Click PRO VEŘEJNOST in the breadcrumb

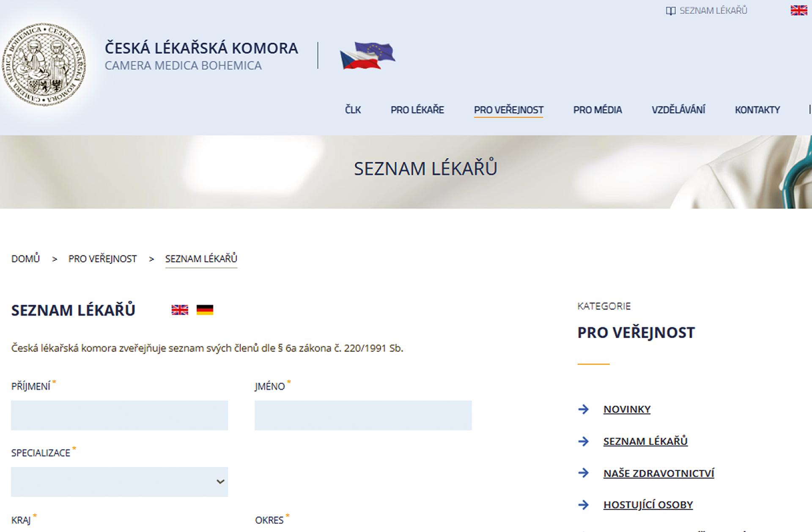click(103, 258)
